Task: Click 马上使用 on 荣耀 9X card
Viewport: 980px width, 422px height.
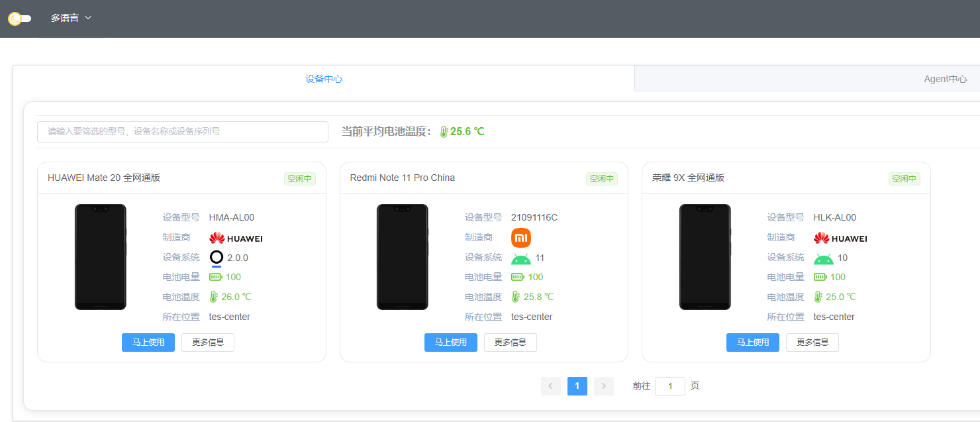Action: tap(753, 343)
